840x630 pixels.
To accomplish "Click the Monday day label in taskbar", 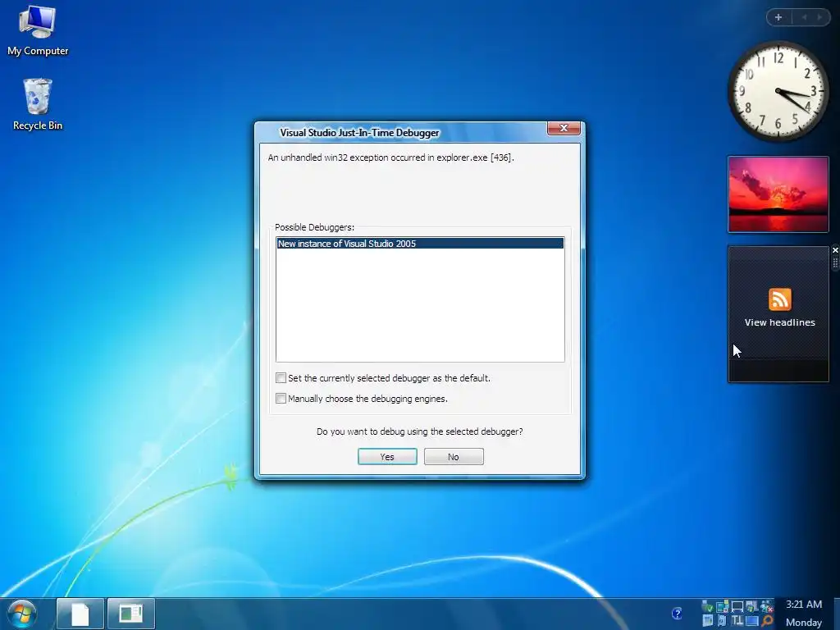I will click(804, 623).
